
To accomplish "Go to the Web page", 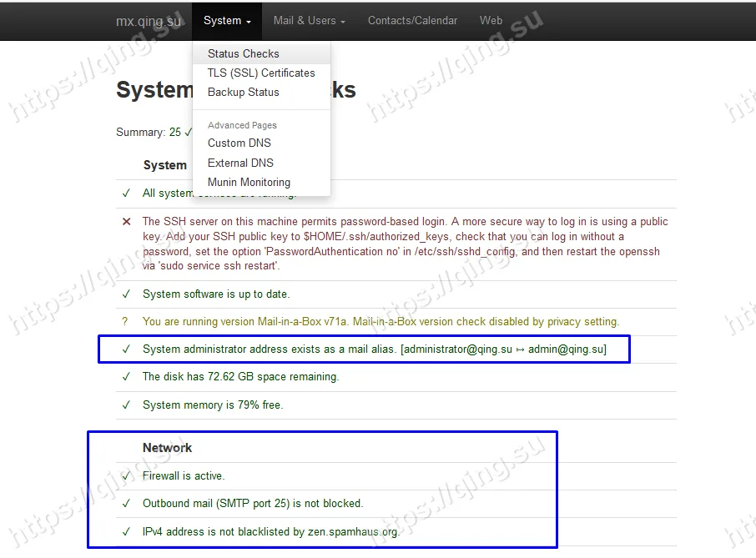I will tap(491, 21).
